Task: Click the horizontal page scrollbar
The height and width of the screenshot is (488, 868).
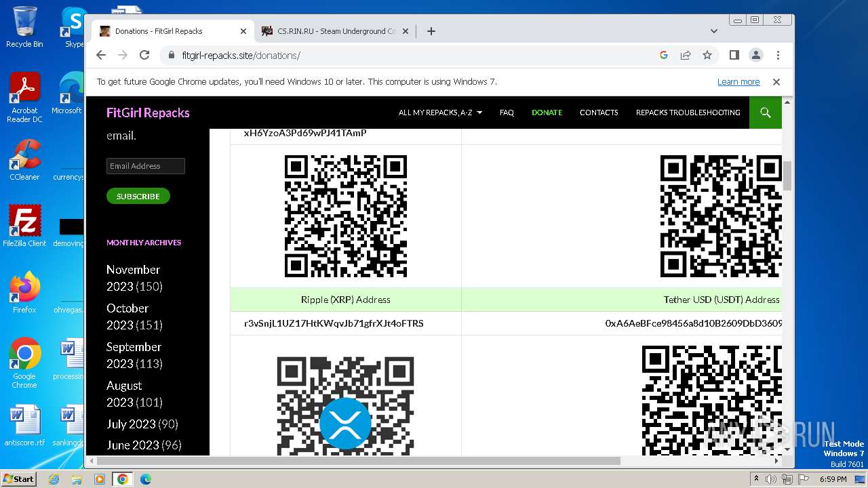Action: coord(358,461)
